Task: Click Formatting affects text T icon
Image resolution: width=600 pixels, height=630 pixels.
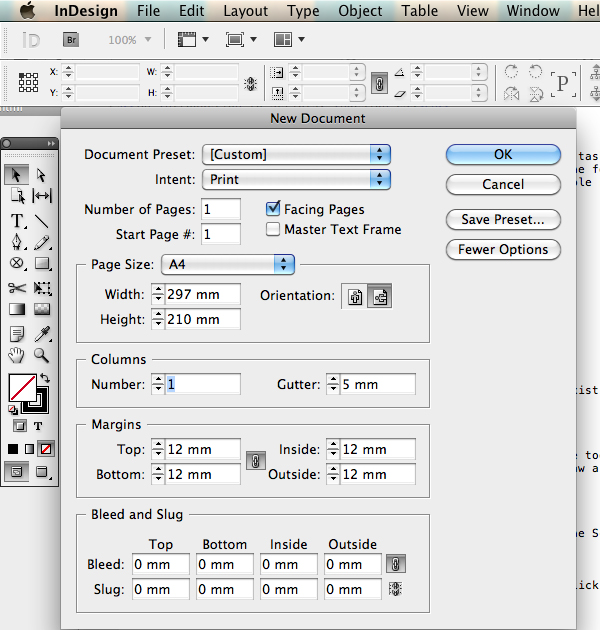Action: click(38, 426)
